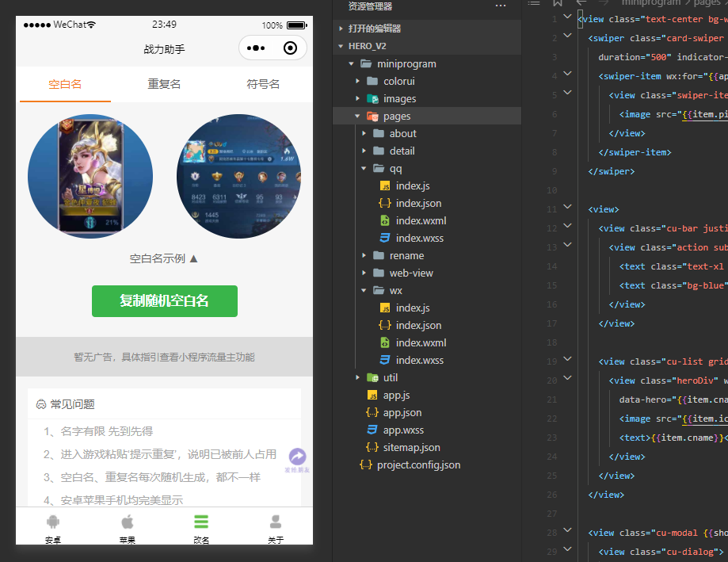The height and width of the screenshot is (562, 728).
Task: Open the app.js file
Action: (x=396, y=396)
